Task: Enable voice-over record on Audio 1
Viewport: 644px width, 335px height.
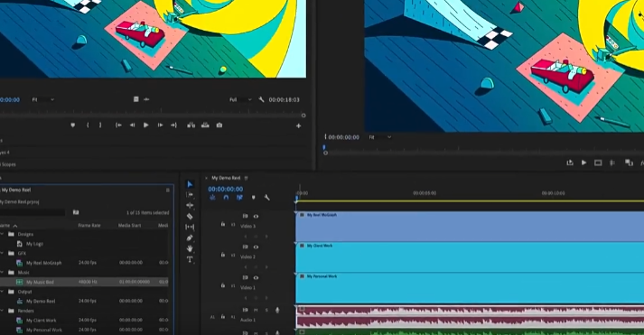Action: (277, 310)
